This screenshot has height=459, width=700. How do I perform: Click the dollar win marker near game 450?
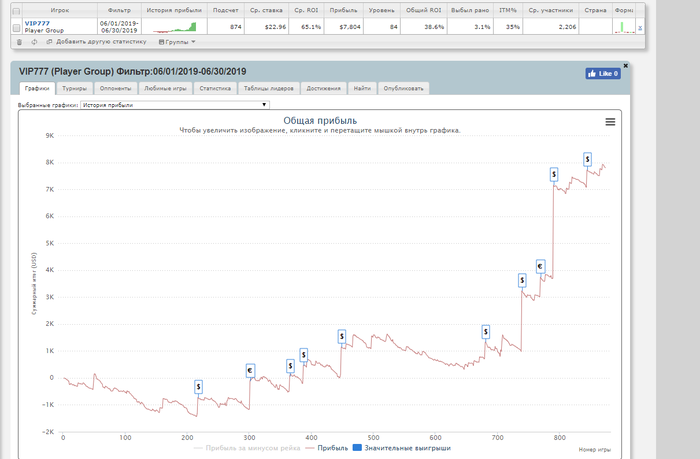[342, 336]
